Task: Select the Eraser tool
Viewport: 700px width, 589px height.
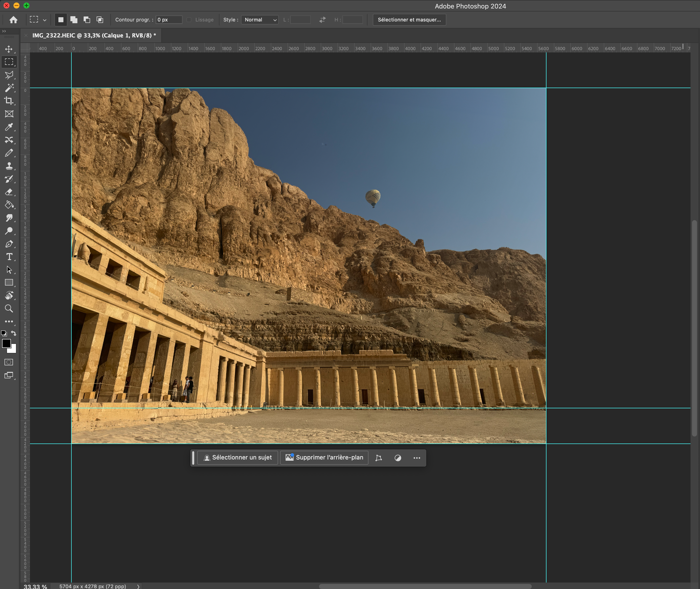Action: (9, 192)
